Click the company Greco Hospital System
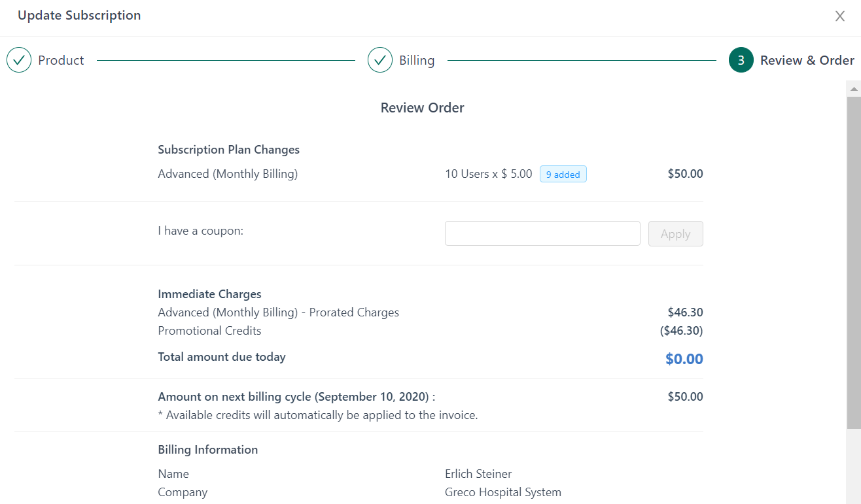The image size is (861, 504). [502, 492]
